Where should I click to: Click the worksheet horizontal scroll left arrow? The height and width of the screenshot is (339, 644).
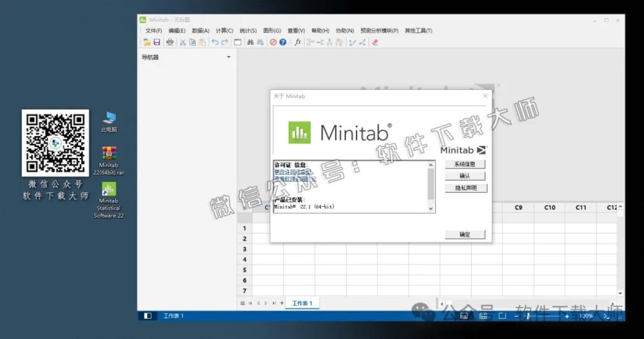(442, 304)
